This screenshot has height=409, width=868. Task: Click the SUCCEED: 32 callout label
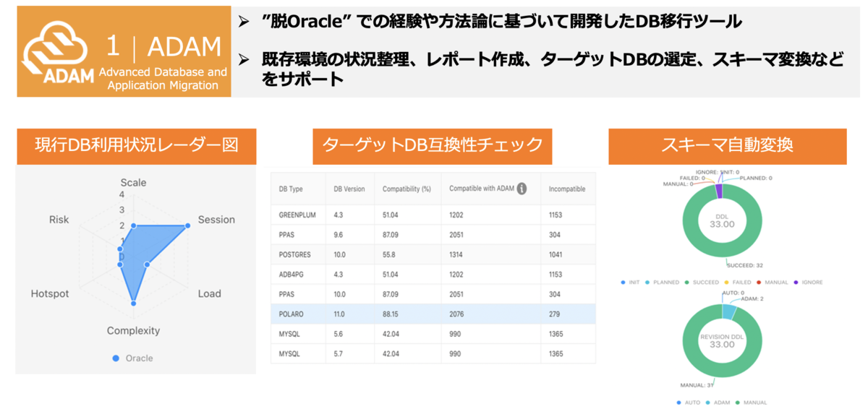coord(746,265)
